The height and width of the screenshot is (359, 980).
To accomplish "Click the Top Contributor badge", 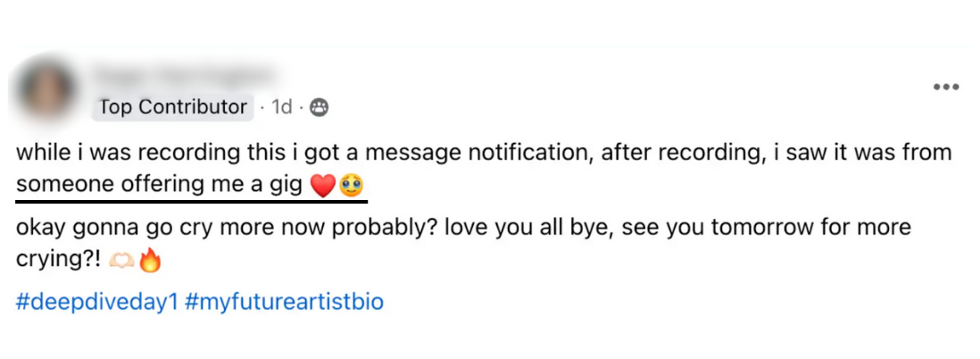I will 173,107.
